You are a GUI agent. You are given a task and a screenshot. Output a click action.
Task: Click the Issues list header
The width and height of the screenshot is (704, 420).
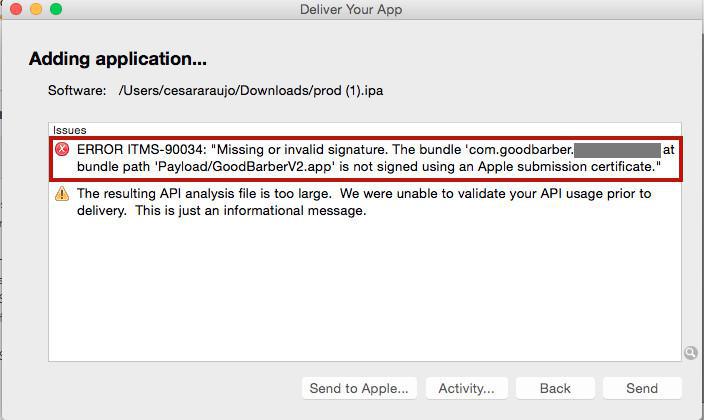pos(70,130)
